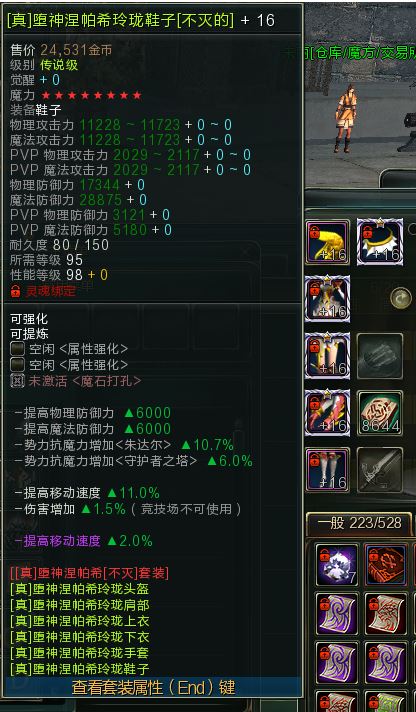Select the green scroll in the inventory
The width and height of the screenshot is (416, 712).
[386, 702]
